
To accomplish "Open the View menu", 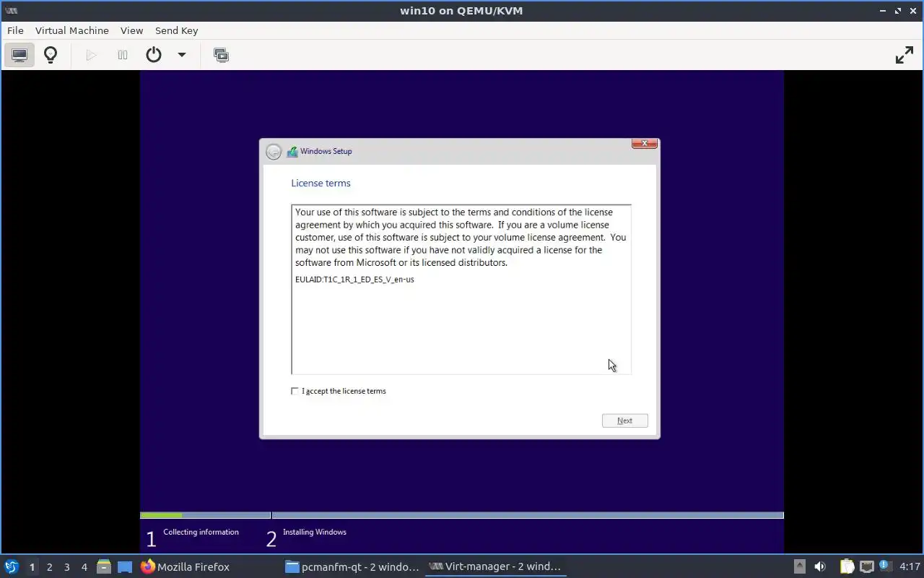I will click(131, 30).
